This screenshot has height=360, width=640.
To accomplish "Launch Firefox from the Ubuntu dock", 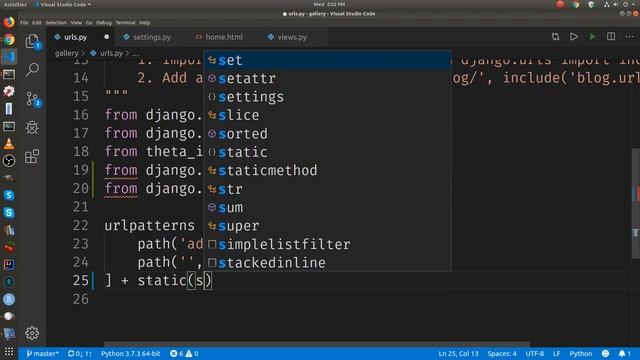I will 9,22.
